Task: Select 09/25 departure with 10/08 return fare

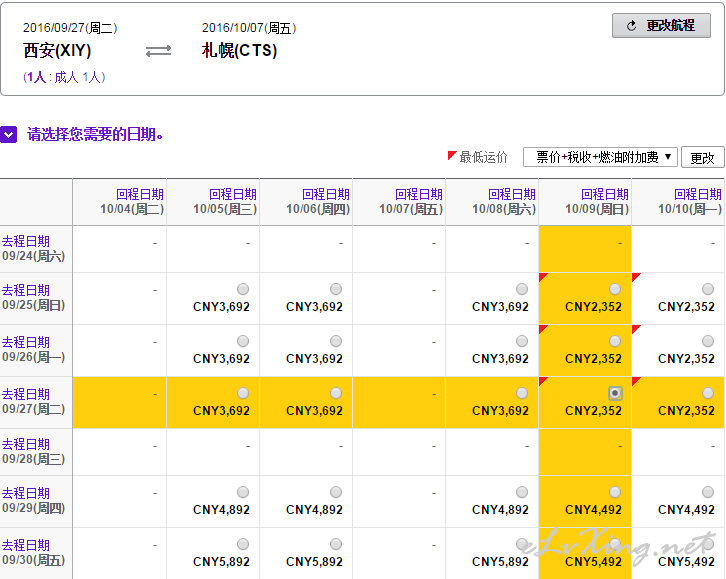Action: pyautogui.click(x=522, y=289)
